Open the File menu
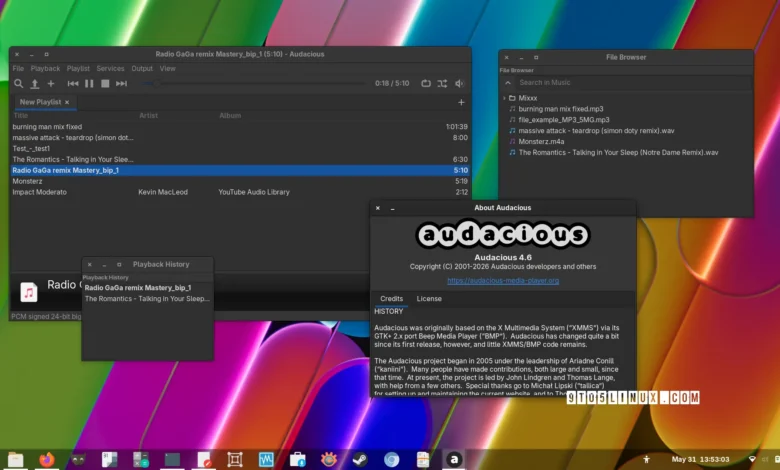This screenshot has height=470, width=780. point(18,69)
